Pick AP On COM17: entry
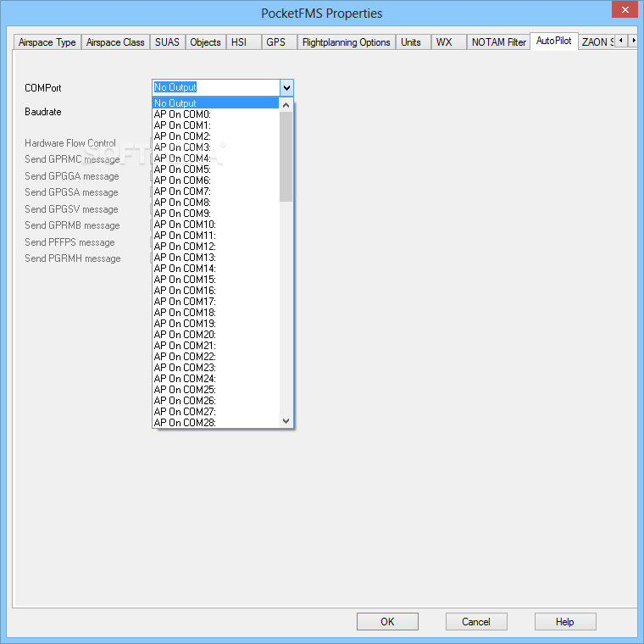Image resolution: width=644 pixels, height=644 pixels. (215, 302)
